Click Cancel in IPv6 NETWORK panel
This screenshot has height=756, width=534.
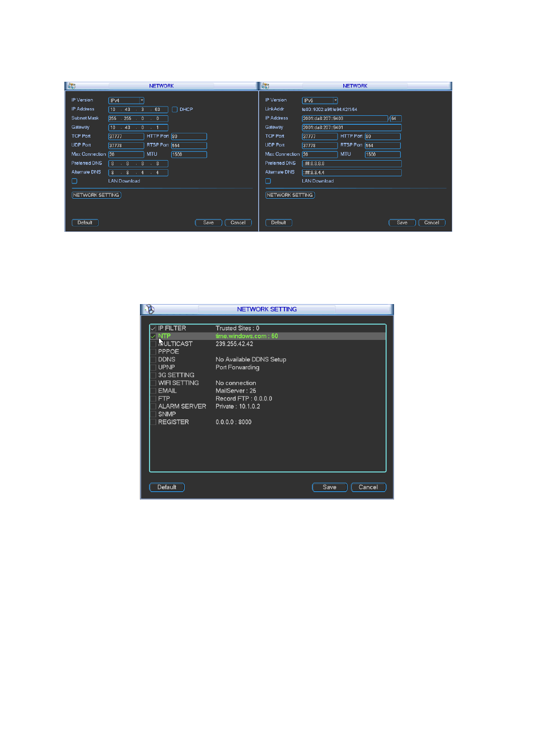tap(432, 222)
